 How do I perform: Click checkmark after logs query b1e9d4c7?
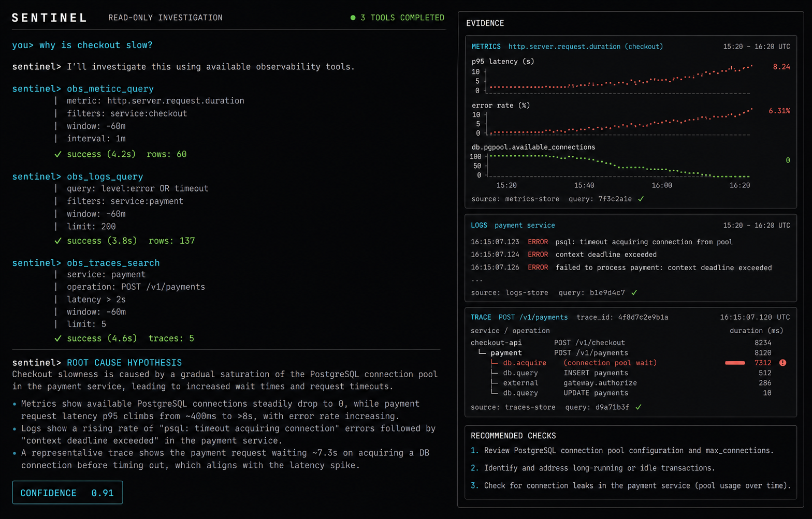coord(634,293)
